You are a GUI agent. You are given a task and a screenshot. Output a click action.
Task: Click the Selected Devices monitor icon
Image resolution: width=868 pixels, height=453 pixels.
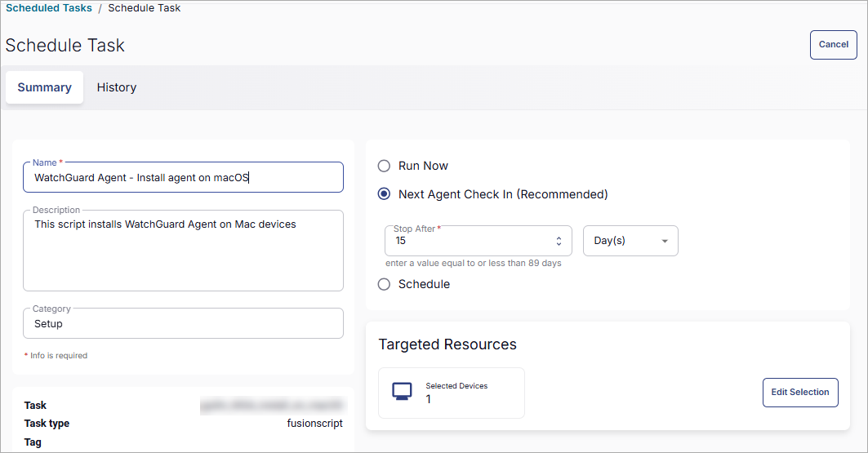point(402,391)
